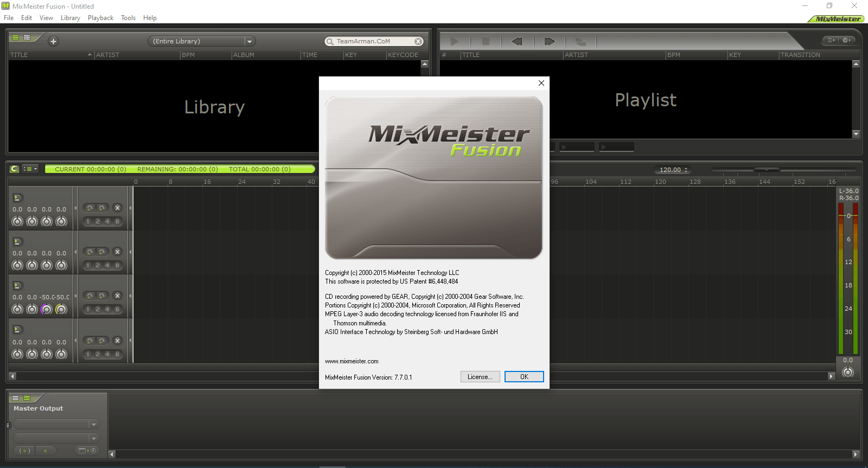Click the burn/record disc icon at top right
Screen dimensions: 868x468
click(x=847, y=40)
